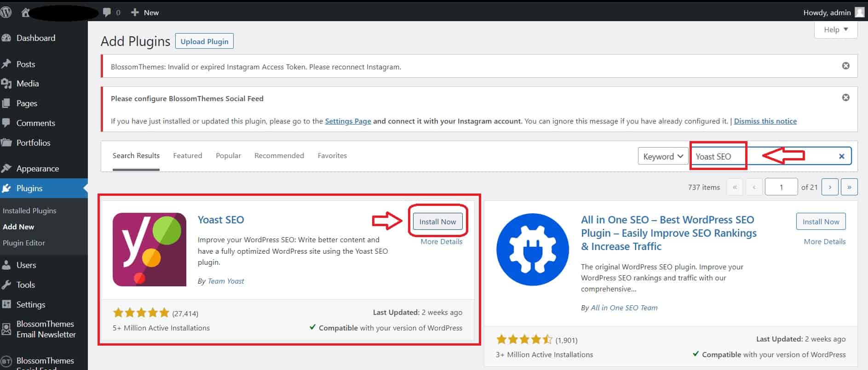Viewport: 868px width, 370px height.
Task: Click the Comments icon in sidebar
Action: 6,123
